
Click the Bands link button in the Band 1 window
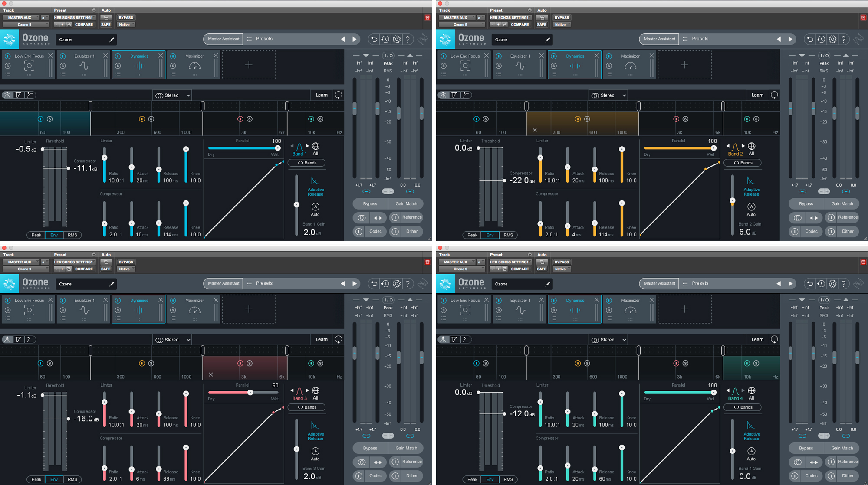click(x=307, y=163)
